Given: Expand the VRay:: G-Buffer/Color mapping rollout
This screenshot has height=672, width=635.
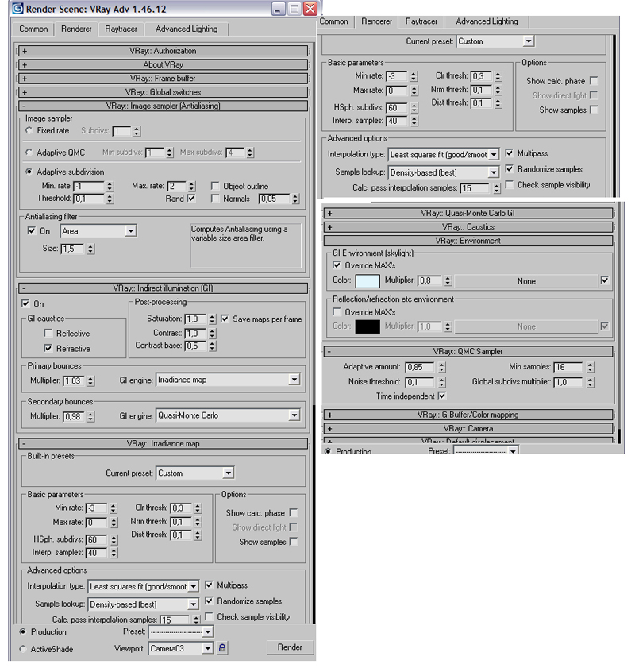Looking at the screenshot, I should coord(468,415).
